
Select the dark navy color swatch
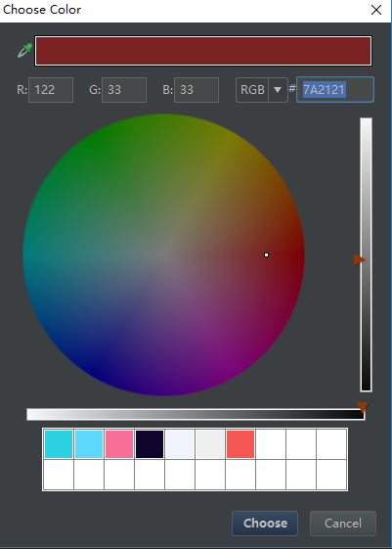click(x=150, y=444)
